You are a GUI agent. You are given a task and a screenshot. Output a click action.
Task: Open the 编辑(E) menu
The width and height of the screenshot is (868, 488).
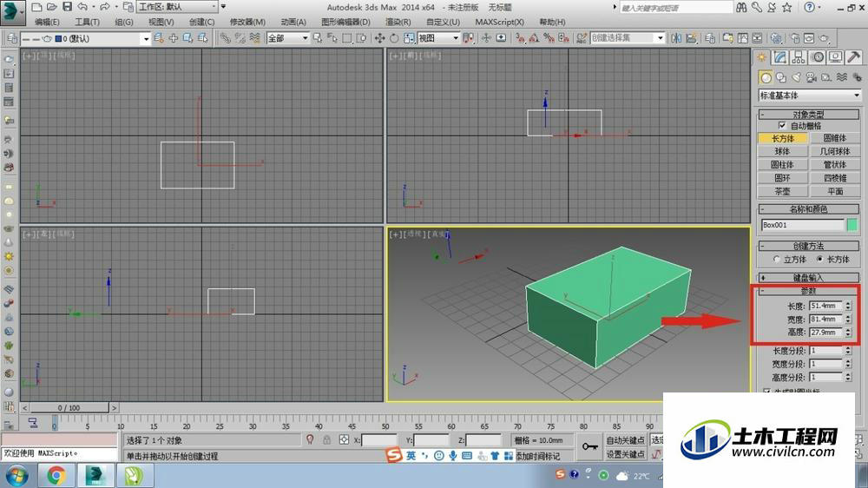click(x=47, y=23)
